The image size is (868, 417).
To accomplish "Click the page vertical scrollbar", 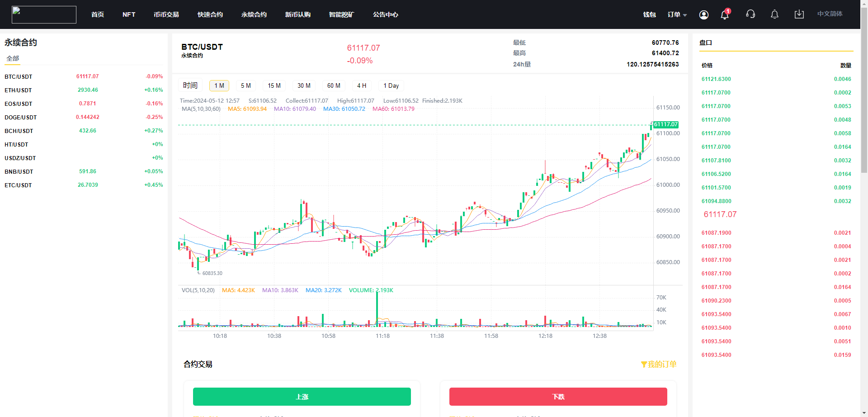I will click(x=864, y=90).
